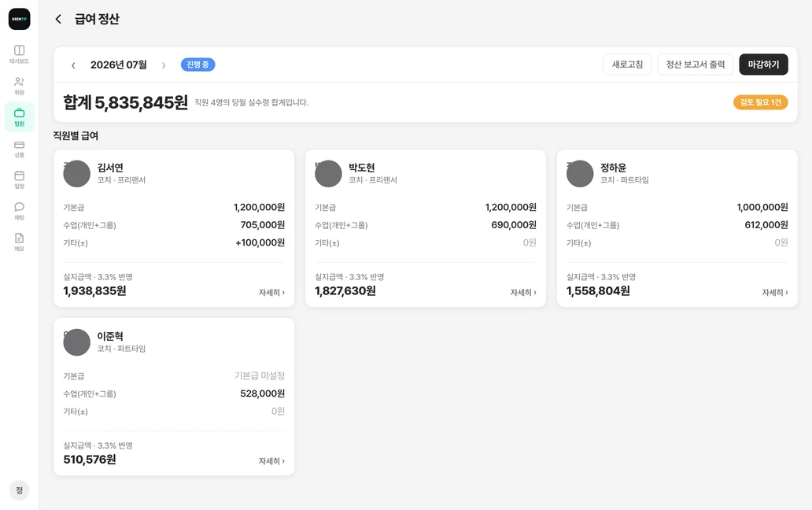Screen dimensions: 812x510
Task: Click 1,827,630원 net pay amount
Action: pyautogui.click(x=345, y=291)
